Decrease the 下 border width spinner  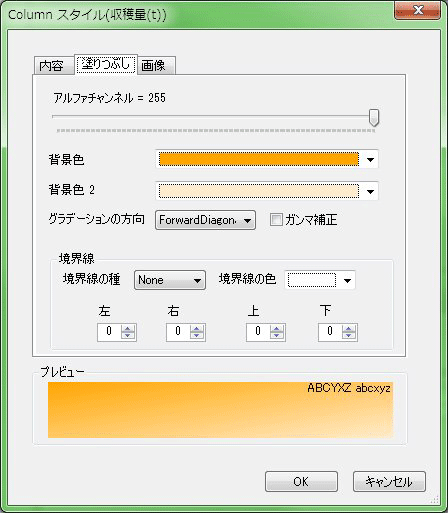coord(349,335)
